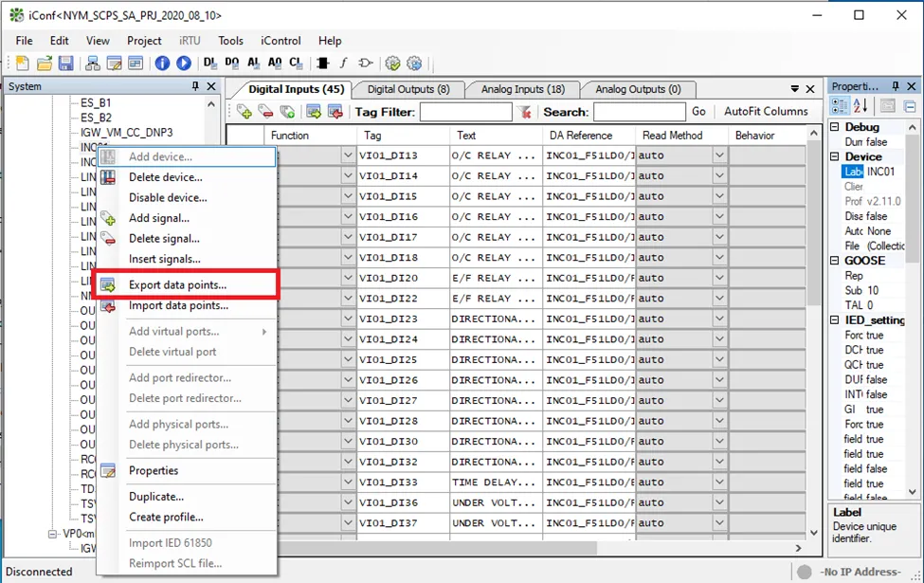Click the logic gate toolbar icon

[366, 63]
